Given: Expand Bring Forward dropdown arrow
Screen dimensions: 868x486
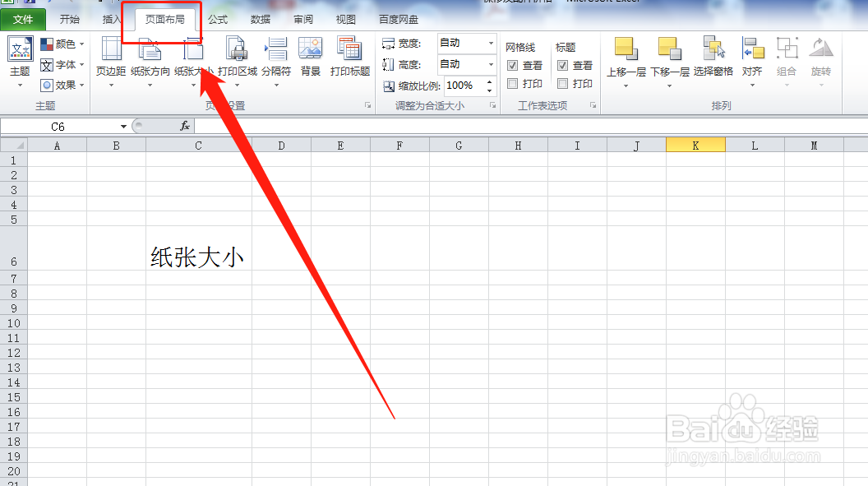Looking at the screenshot, I should pyautogui.click(x=626, y=86).
